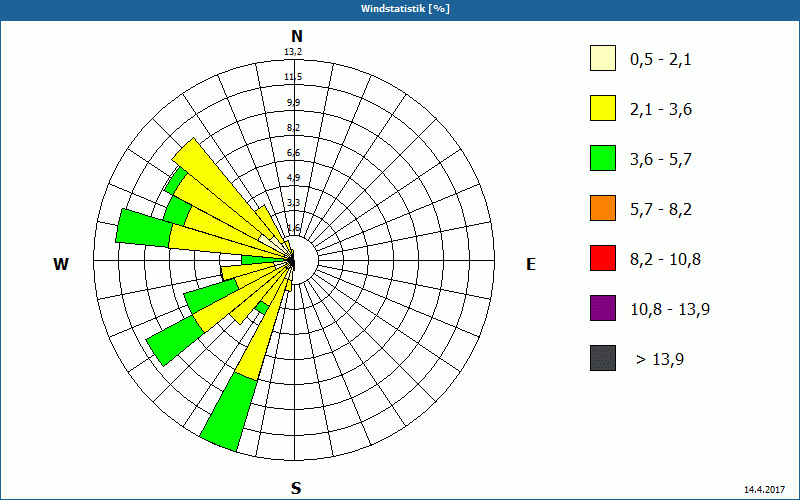The image size is (800, 500).
Task: Click the legend label '8,2 - 10,8'
Action: pos(665,260)
